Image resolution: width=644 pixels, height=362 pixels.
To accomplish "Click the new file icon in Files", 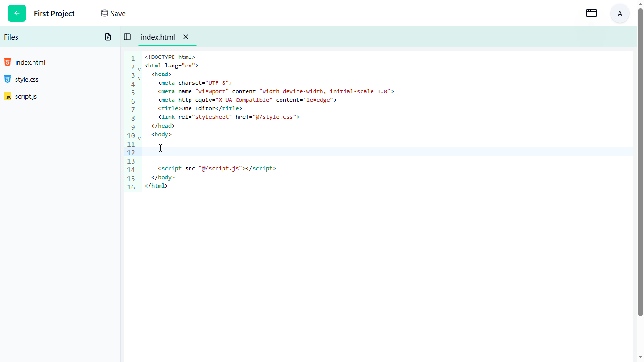I will click(x=108, y=37).
